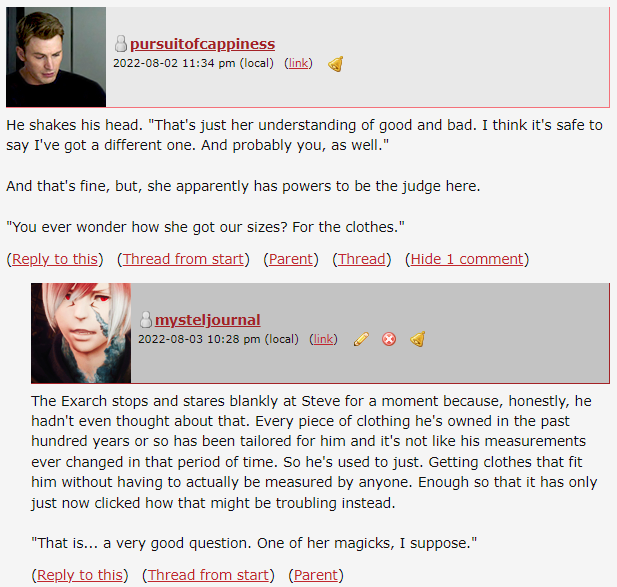Click the track bell on mysteljournal comment

417,339
